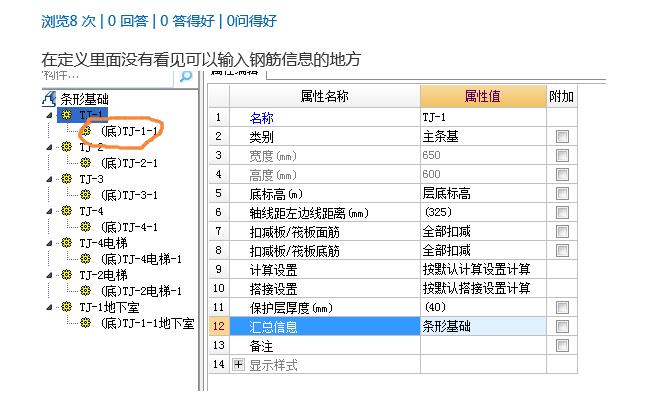662x398 pixels.
Task: Click the gear icon beside (底)TJ-4-1
Action: click(x=86, y=227)
